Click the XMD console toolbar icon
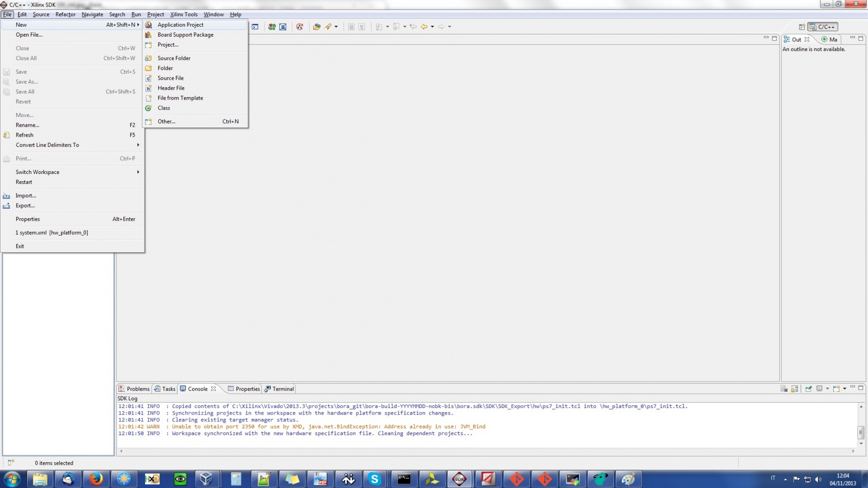Screen dimensions: 868x488 (x=255, y=27)
